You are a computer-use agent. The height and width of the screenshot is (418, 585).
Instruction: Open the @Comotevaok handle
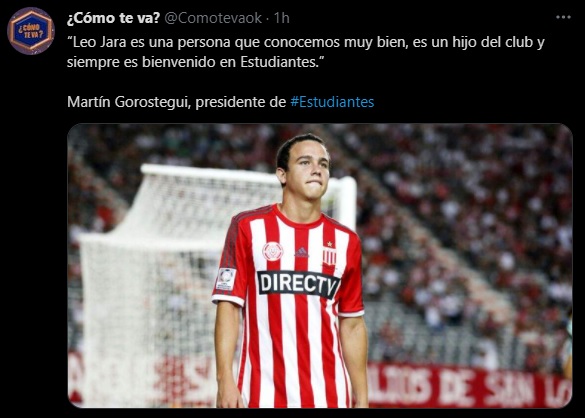(213, 18)
